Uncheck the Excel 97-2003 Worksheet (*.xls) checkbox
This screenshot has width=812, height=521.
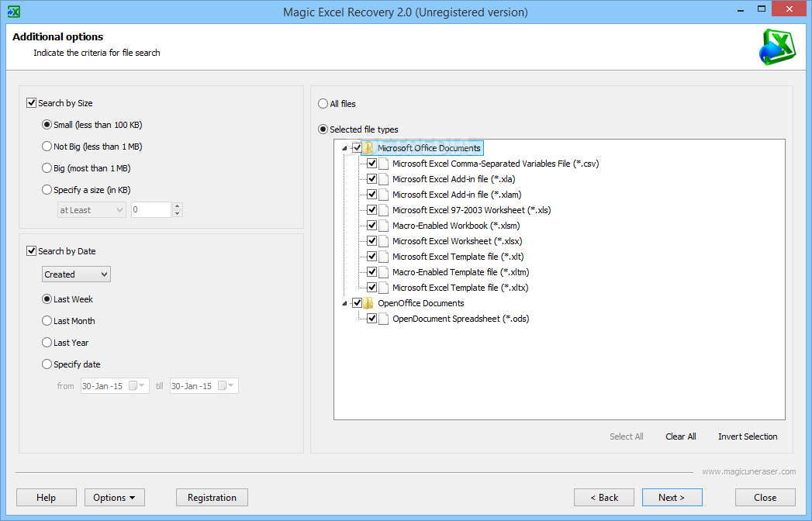(371, 210)
